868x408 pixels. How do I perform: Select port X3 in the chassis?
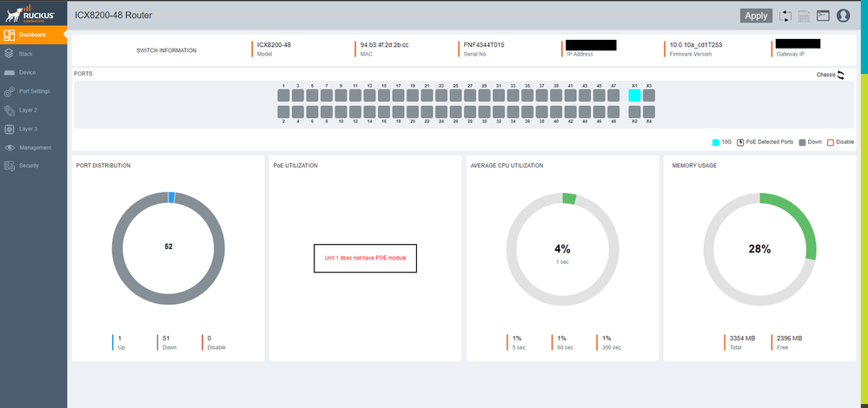coord(649,95)
